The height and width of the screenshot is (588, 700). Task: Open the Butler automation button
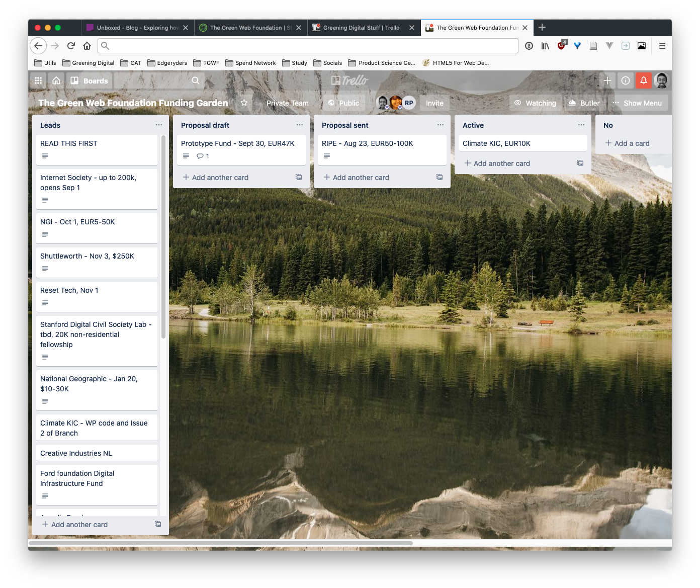(x=584, y=103)
